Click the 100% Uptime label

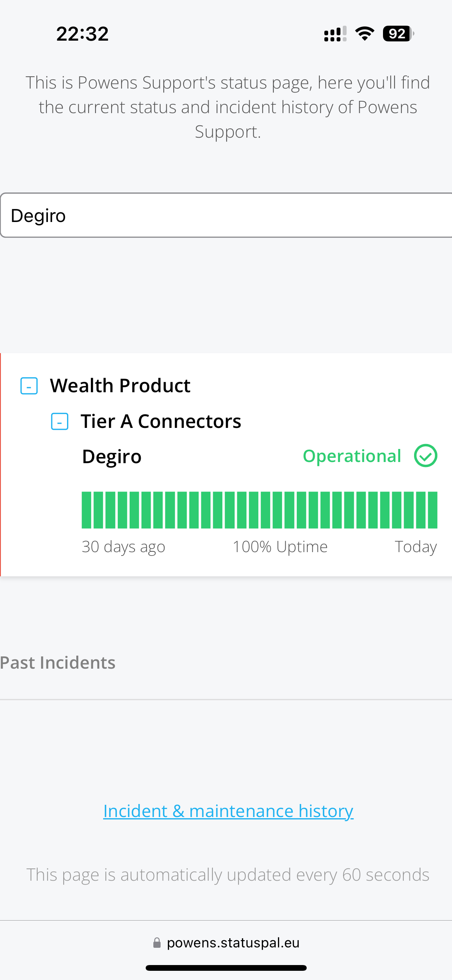pyautogui.click(x=280, y=547)
